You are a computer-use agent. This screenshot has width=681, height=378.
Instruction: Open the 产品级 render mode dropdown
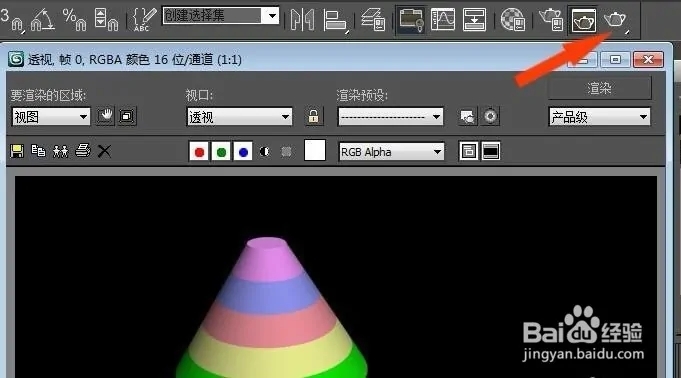point(600,116)
